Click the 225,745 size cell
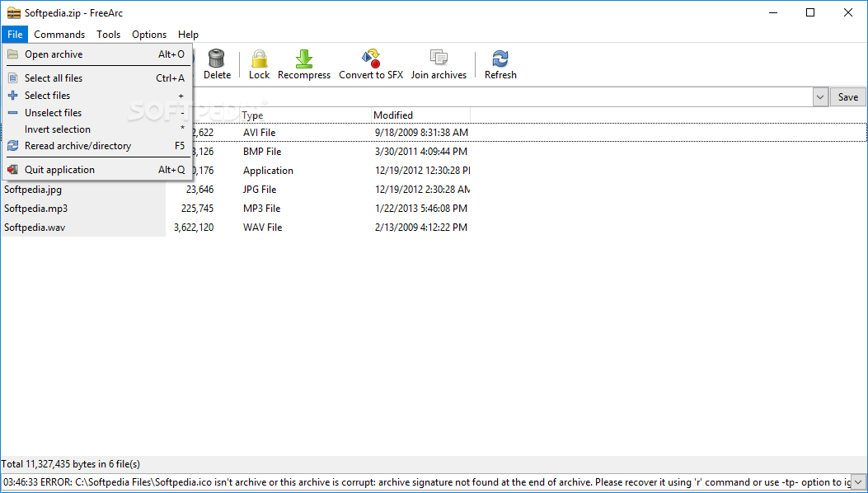 (197, 209)
